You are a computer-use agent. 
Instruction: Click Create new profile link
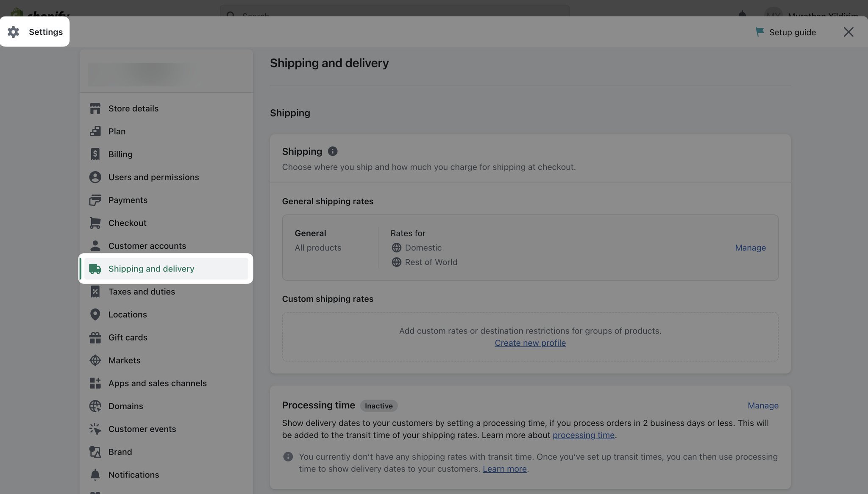click(x=530, y=343)
